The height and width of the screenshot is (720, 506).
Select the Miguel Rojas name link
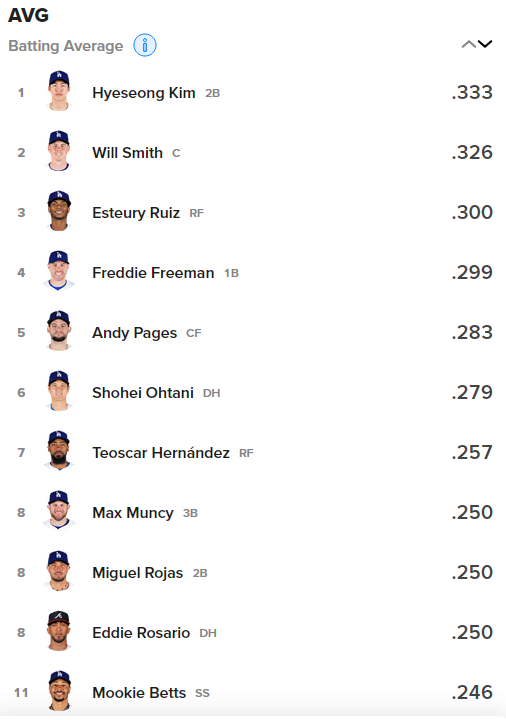coord(137,573)
